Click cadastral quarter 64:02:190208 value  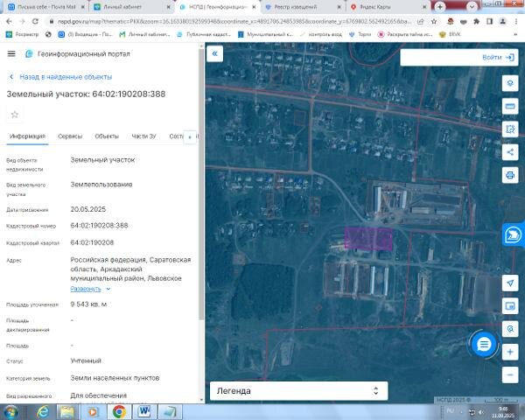pyautogui.click(x=92, y=242)
